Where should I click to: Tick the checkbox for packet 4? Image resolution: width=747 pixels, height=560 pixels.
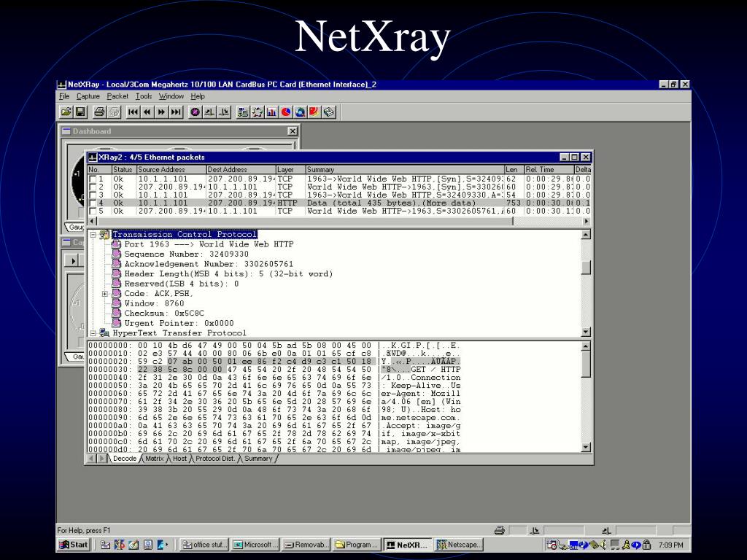pos(93,203)
